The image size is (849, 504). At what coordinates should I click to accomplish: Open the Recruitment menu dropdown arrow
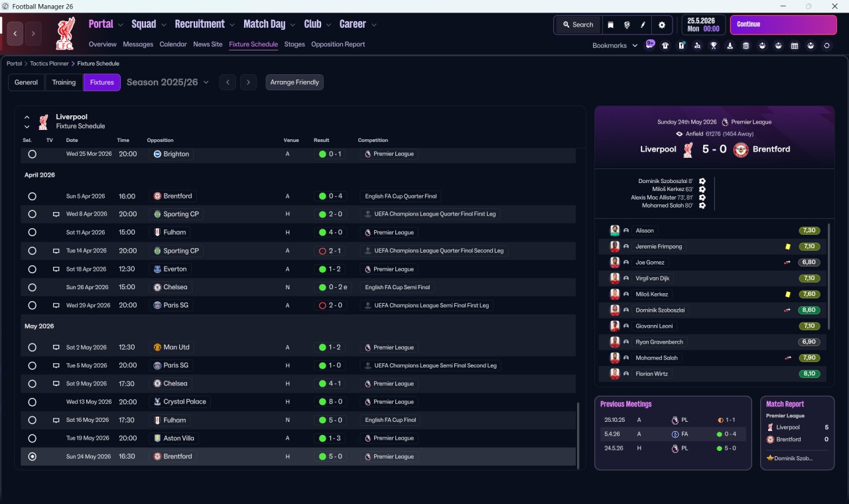(232, 25)
